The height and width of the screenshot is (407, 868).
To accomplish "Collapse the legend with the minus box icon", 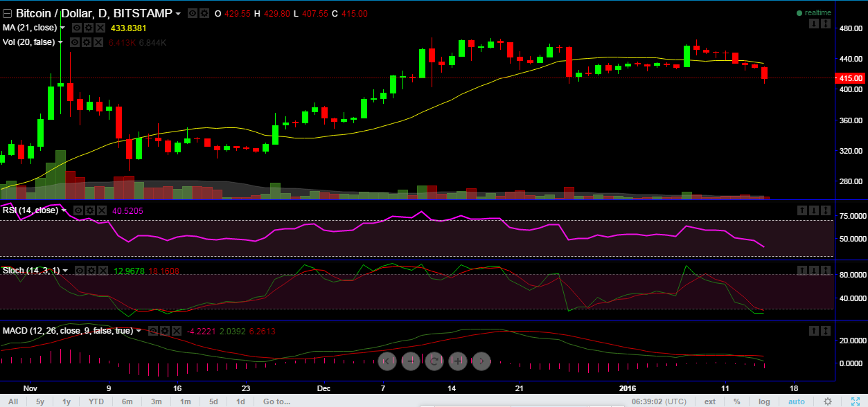I will 8,14.
